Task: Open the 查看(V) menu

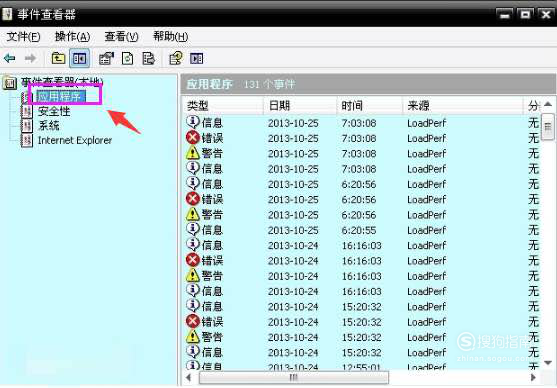Action: pyautogui.click(x=121, y=37)
